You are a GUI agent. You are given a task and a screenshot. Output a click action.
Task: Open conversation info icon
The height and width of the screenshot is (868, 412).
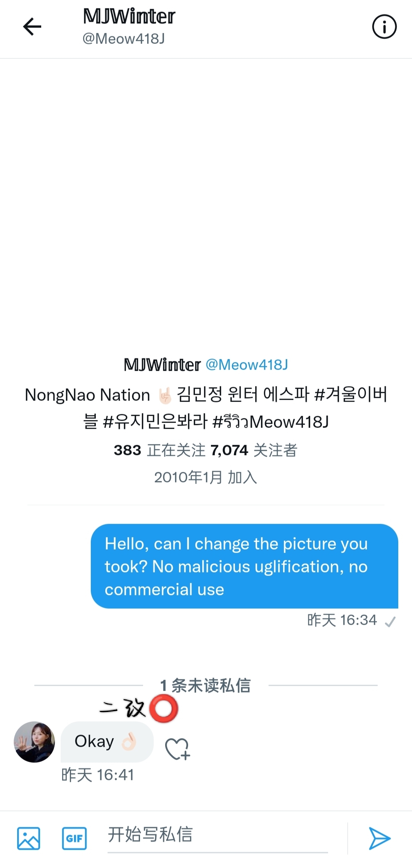click(x=384, y=27)
